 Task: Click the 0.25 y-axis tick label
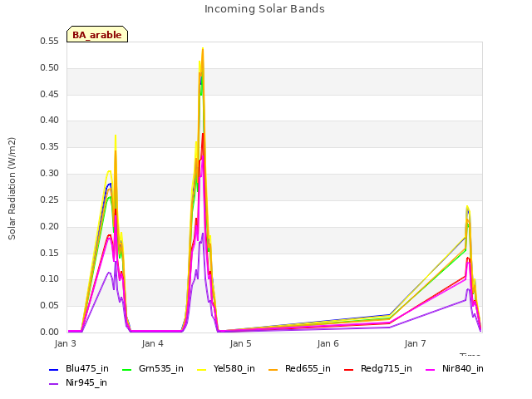(x=50, y=199)
